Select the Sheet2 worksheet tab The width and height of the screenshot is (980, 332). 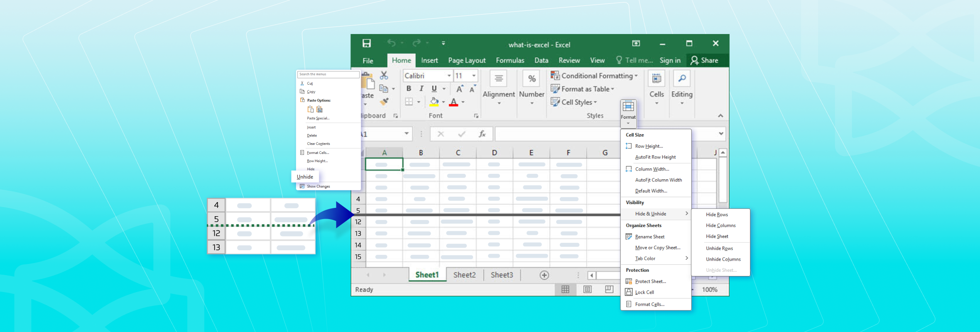[x=464, y=275]
